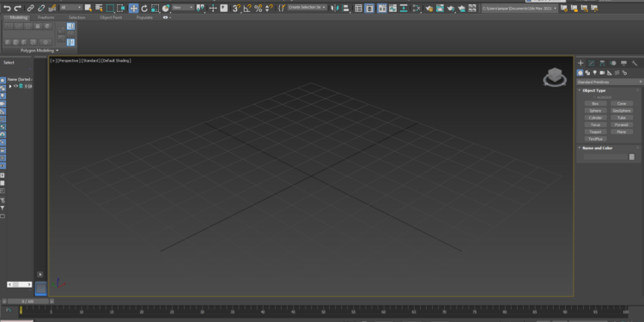Viewport: 644px width, 322px height.
Task: Toggle layer visibility eye icon
Action: click(x=16, y=86)
